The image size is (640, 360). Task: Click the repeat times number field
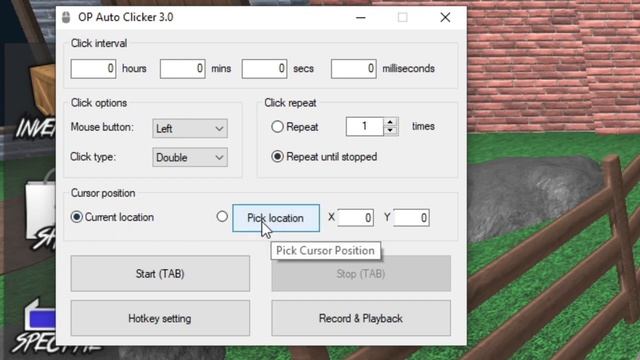(364, 127)
